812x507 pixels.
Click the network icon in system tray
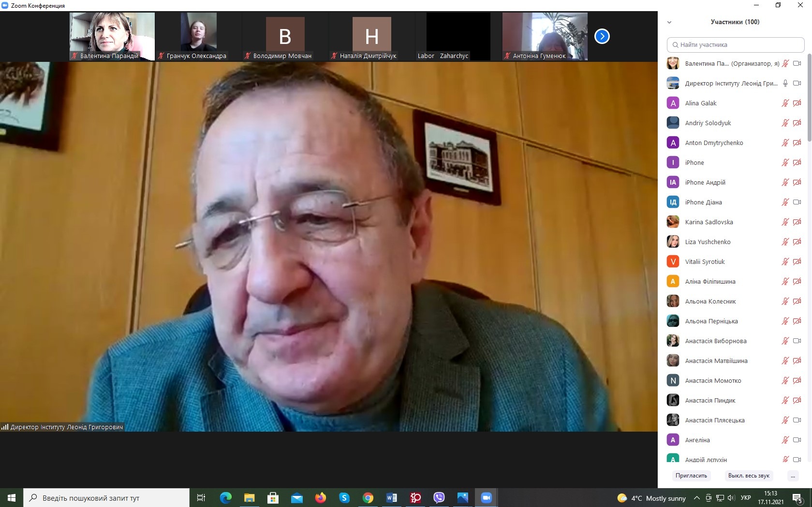pos(720,498)
